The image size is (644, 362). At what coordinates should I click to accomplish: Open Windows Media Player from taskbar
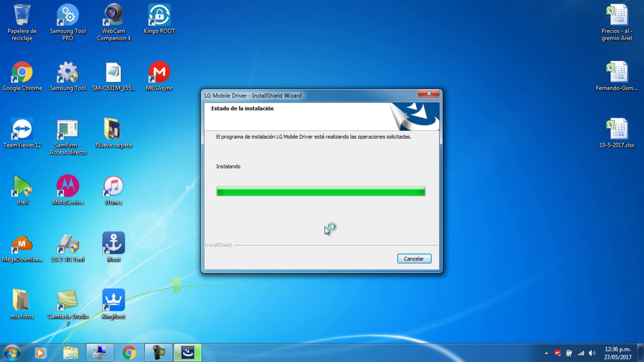click(40, 353)
